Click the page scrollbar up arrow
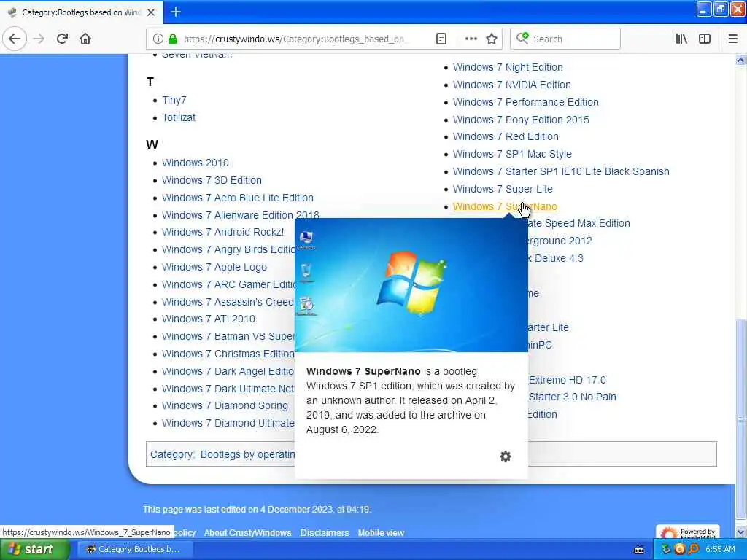 pos(741,60)
